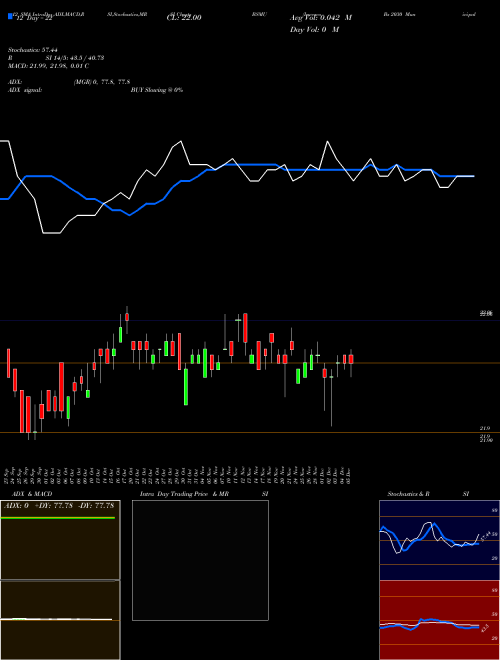Click the "Intra Day Trading Price & MR" heading
This screenshot has width=500, height=660.
pyautogui.click(x=184, y=494)
